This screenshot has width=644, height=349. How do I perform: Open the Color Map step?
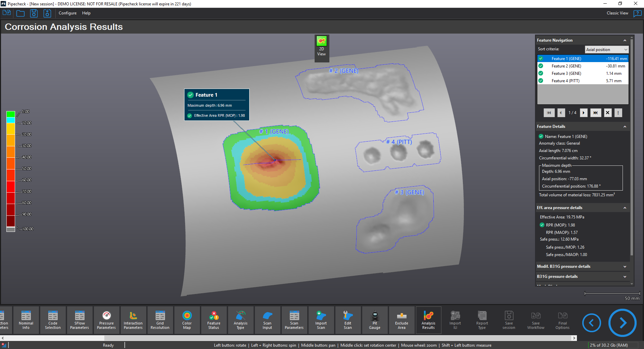click(x=187, y=320)
